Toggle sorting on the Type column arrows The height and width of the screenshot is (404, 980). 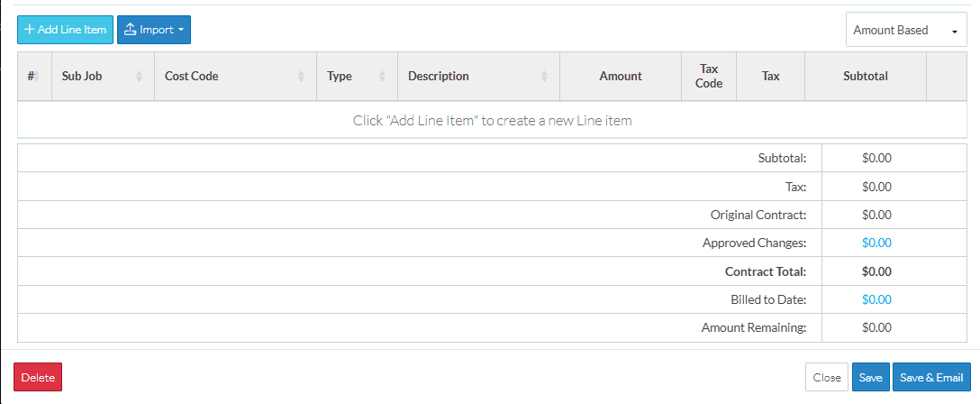[x=383, y=77]
